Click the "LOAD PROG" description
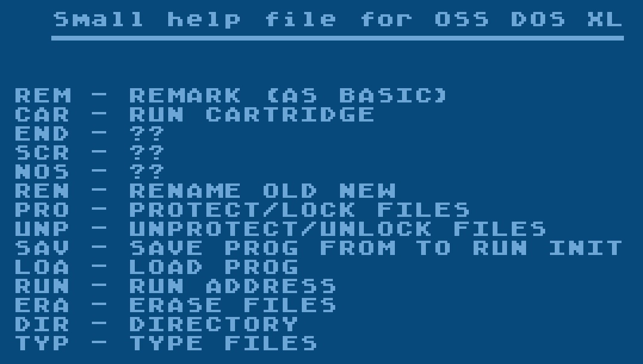 pos(214,267)
